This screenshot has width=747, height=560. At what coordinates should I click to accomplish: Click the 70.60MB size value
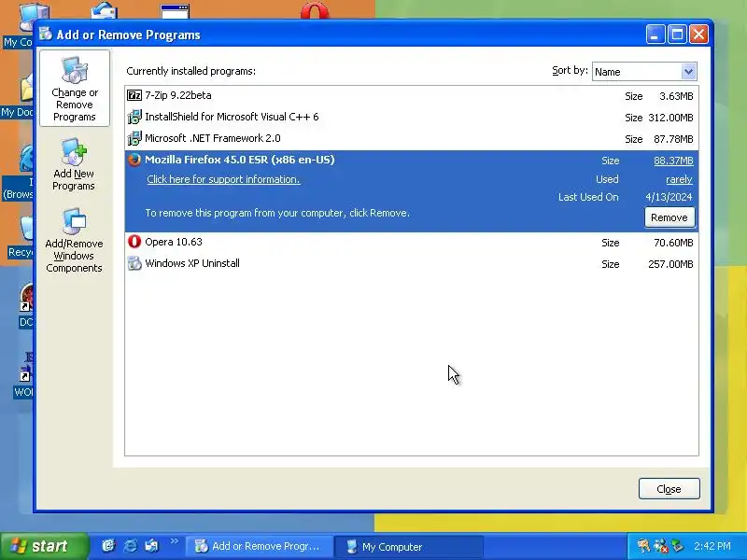click(x=673, y=243)
